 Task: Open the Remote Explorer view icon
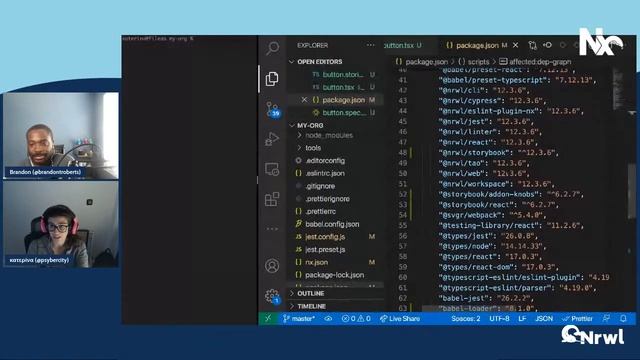coord(272,169)
